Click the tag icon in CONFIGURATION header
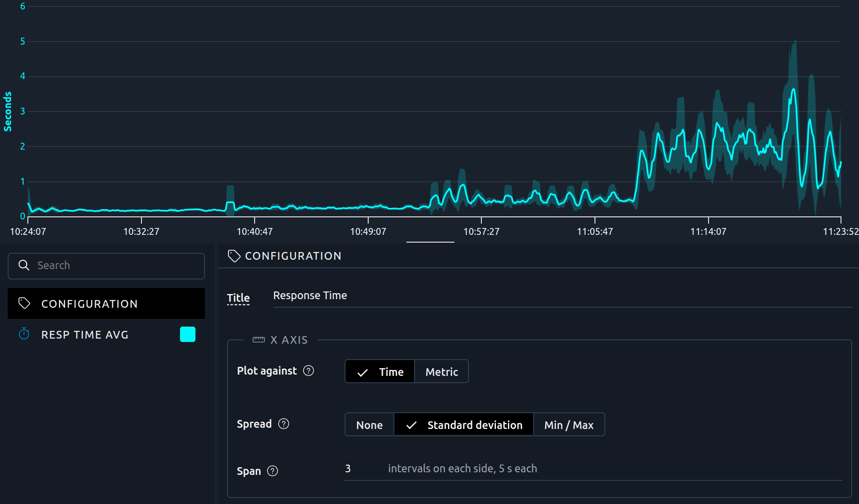 (234, 256)
